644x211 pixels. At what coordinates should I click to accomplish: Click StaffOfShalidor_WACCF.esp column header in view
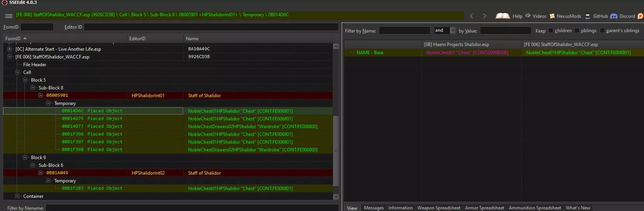click(x=583, y=45)
